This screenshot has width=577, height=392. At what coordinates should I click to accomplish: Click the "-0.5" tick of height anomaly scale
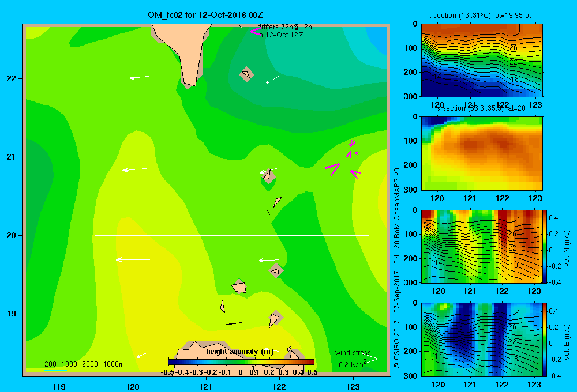point(167,372)
